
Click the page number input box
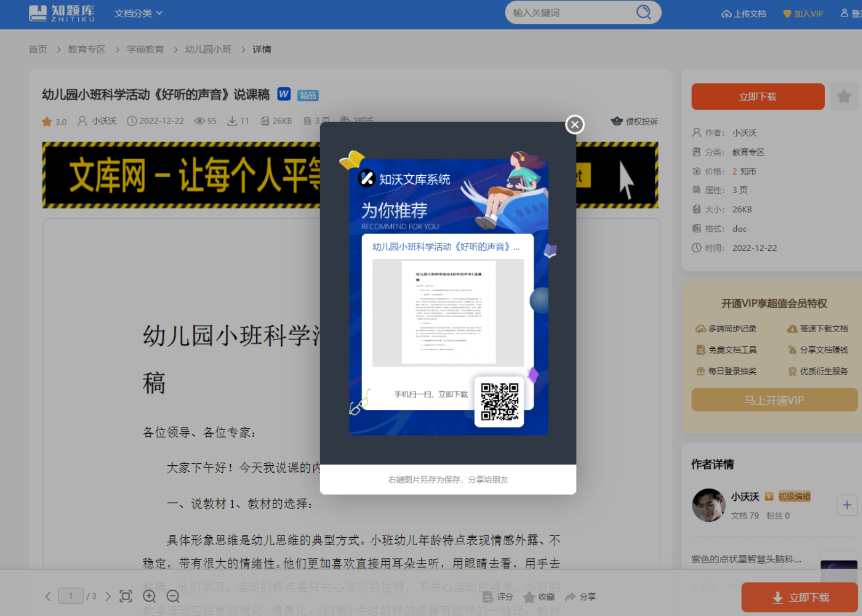[70, 596]
